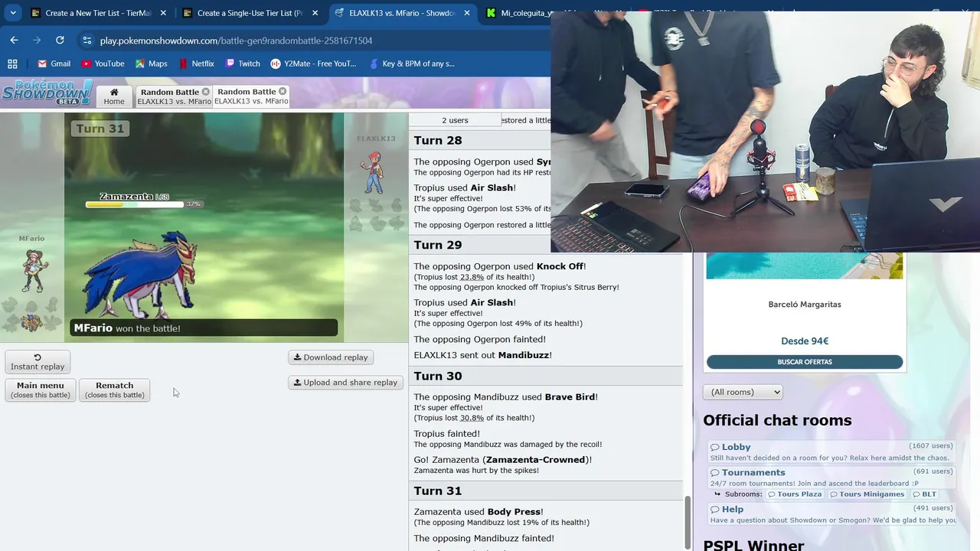Open the (All rooms) dropdown
The height and width of the screenshot is (551, 980).
[743, 392]
